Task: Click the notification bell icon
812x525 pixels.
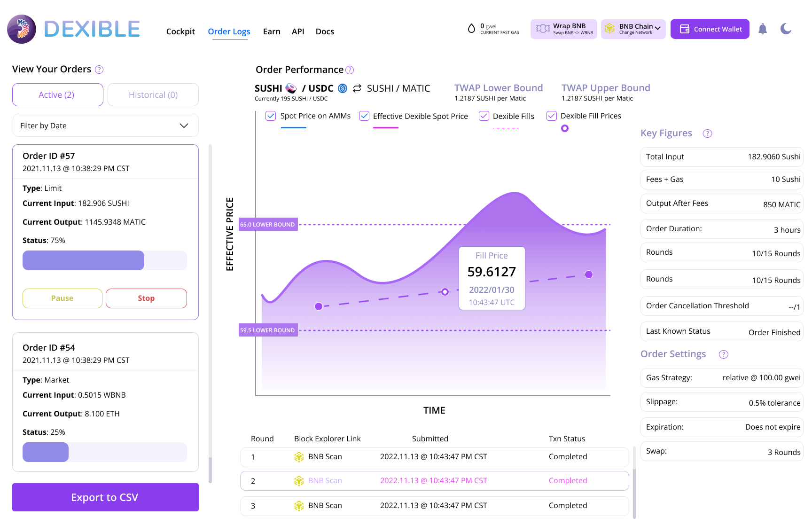Action: point(762,29)
